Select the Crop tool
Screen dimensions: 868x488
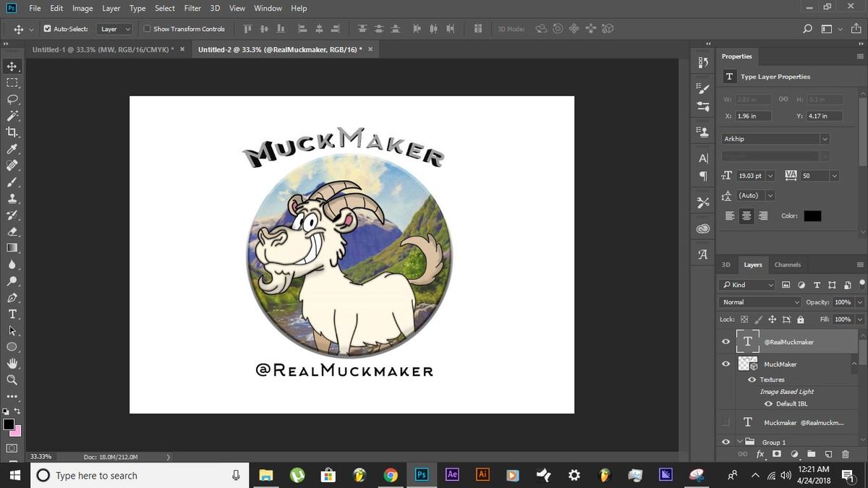pyautogui.click(x=12, y=132)
